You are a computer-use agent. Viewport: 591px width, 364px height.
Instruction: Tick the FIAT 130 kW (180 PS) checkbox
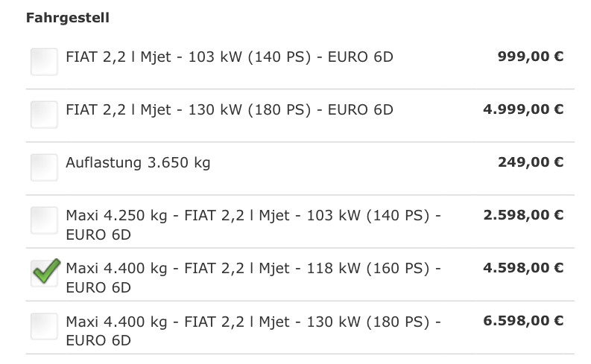click(x=44, y=115)
